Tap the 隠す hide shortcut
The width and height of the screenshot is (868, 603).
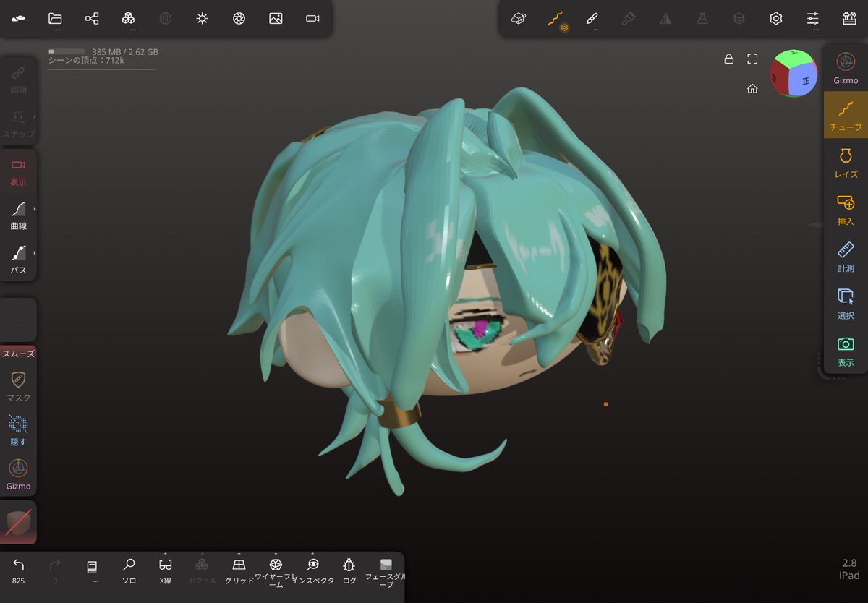tap(18, 429)
